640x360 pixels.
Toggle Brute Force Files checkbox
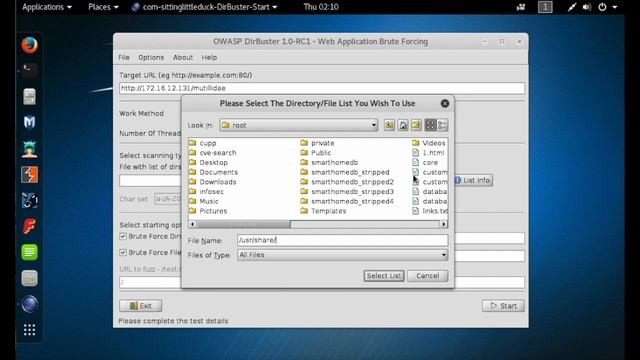point(123,252)
